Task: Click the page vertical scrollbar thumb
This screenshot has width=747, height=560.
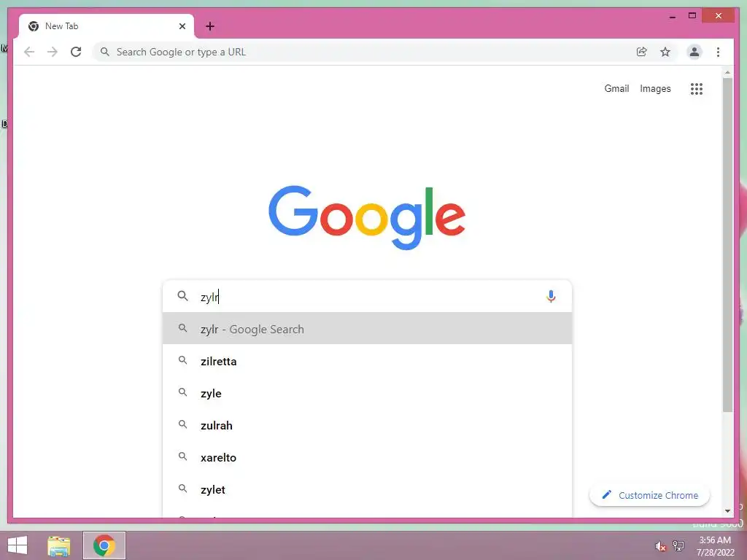Action: click(x=727, y=245)
